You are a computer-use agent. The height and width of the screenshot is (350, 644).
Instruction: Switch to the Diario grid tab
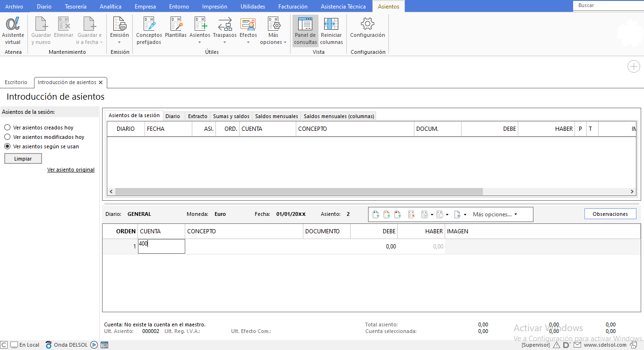[172, 116]
